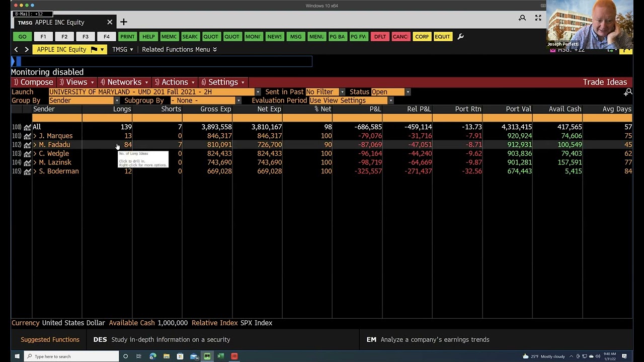The width and height of the screenshot is (644, 362).
Task: Click the blue command line input
Action: click(x=162, y=61)
